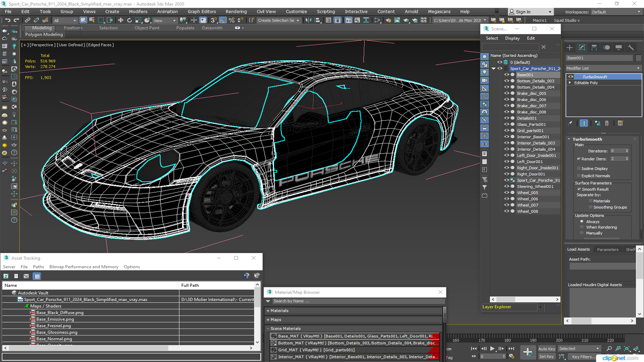
Task: Open Display menu in Scene Explorer
Action: tap(512, 38)
